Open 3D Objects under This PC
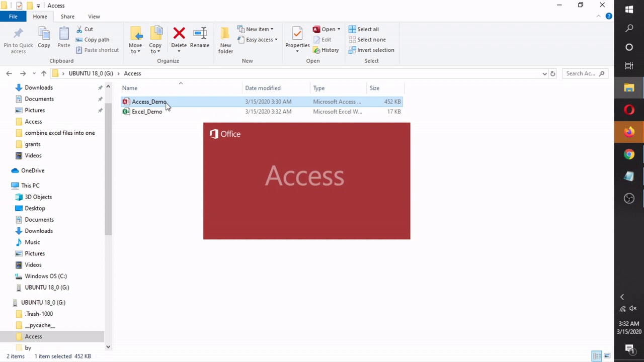Viewport: 644px width, 362px height. (x=38, y=197)
